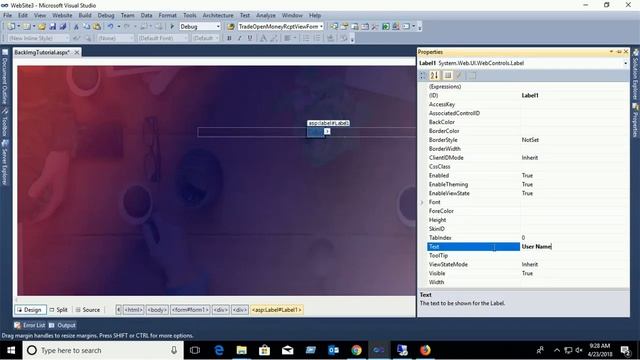Click the Windows Start button
The image size is (640, 360).
[x=11, y=350]
